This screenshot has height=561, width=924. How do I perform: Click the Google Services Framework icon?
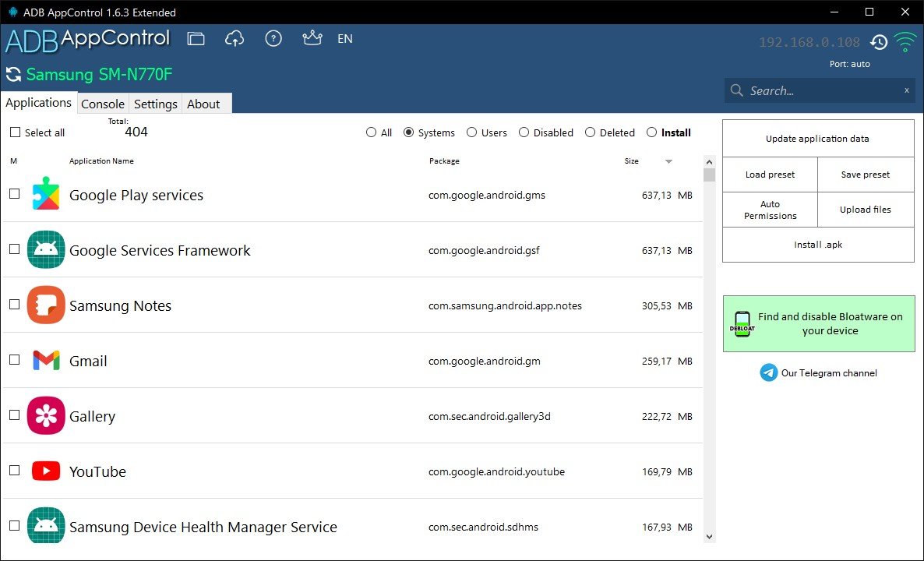[x=46, y=249]
